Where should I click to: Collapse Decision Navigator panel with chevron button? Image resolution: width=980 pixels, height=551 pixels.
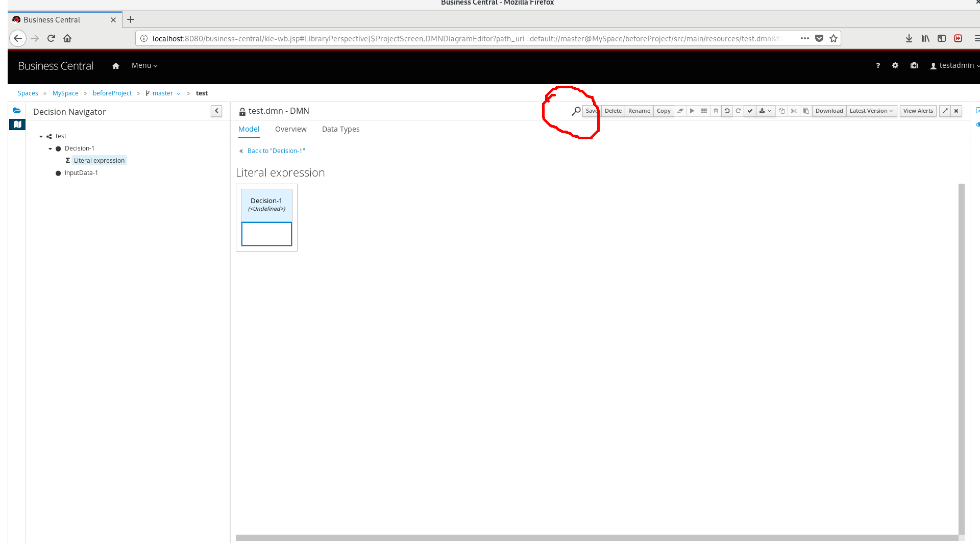pos(216,111)
